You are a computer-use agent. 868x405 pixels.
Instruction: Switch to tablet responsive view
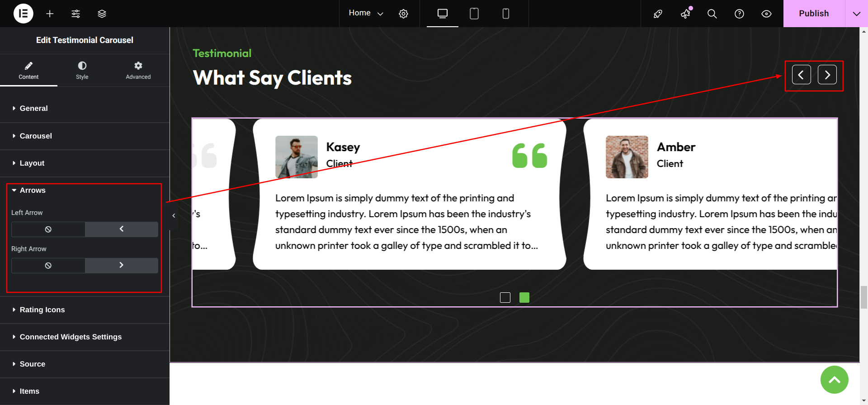(x=474, y=14)
